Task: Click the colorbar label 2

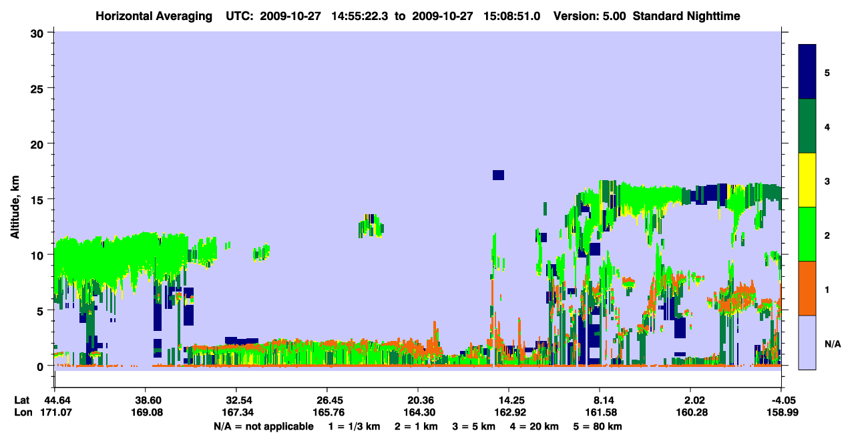Action: point(827,235)
